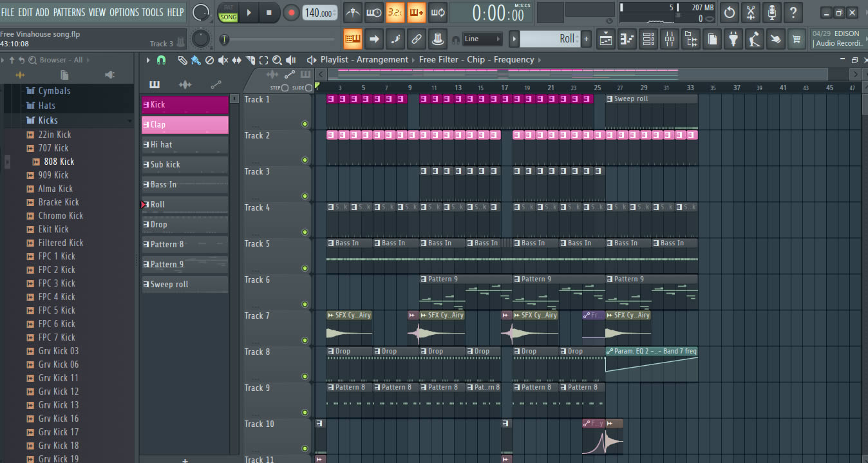The height and width of the screenshot is (463, 868).
Task: Toggle the STEP edit mode option
Action: click(x=285, y=88)
